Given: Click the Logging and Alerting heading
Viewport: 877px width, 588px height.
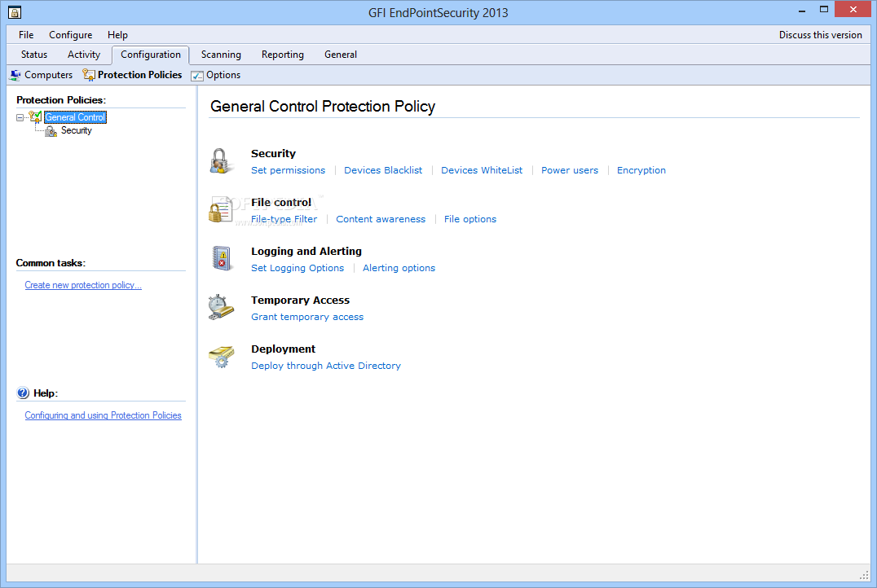Looking at the screenshot, I should click(306, 252).
